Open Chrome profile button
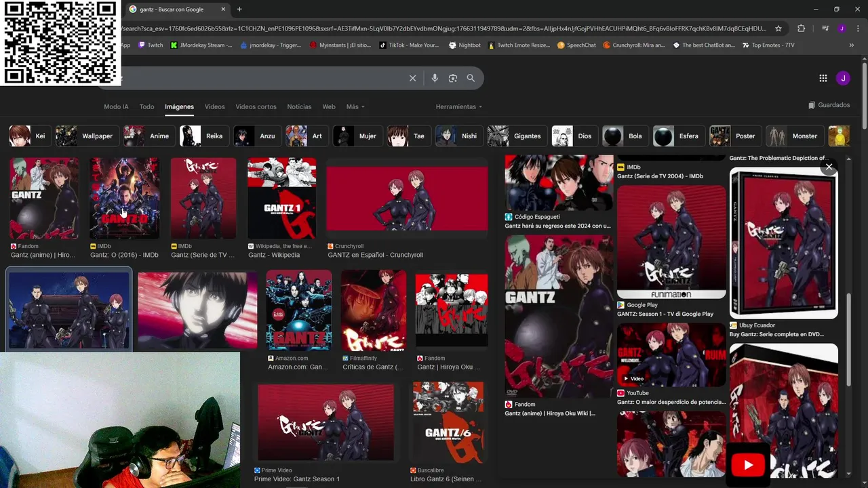The height and width of the screenshot is (488, 868). pos(842,28)
